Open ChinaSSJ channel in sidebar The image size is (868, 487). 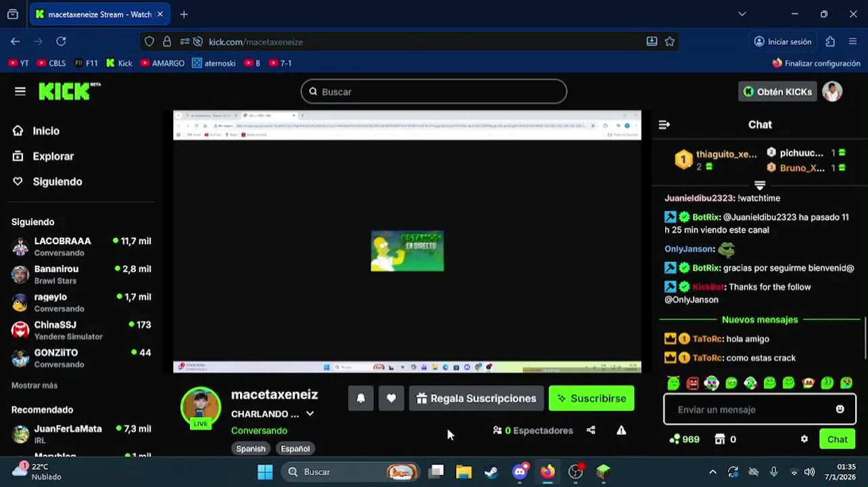point(81,330)
